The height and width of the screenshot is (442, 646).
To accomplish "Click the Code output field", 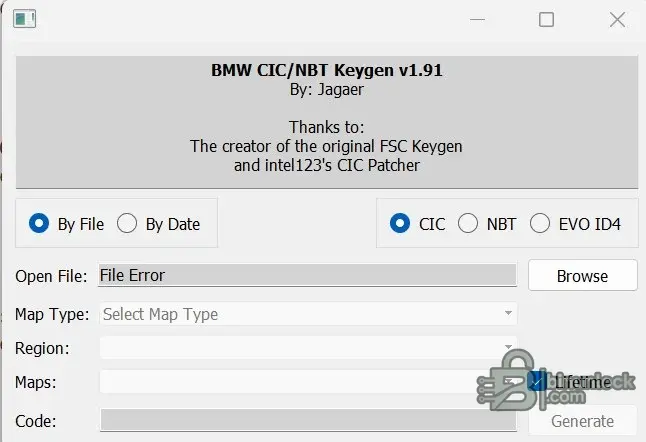I will tap(306, 422).
